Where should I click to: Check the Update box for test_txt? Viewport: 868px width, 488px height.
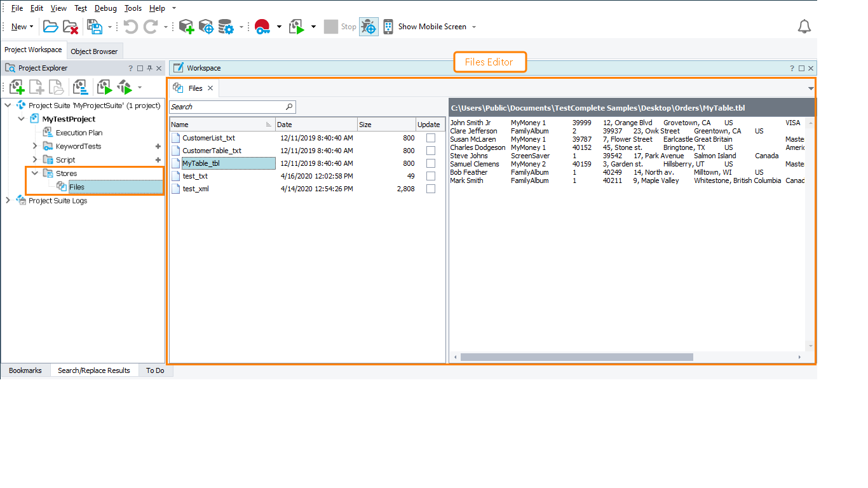coord(430,176)
